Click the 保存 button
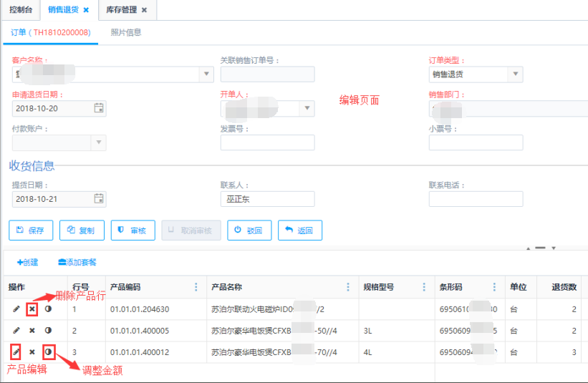Image resolution: width=588 pixels, height=383 pixels. (x=30, y=231)
